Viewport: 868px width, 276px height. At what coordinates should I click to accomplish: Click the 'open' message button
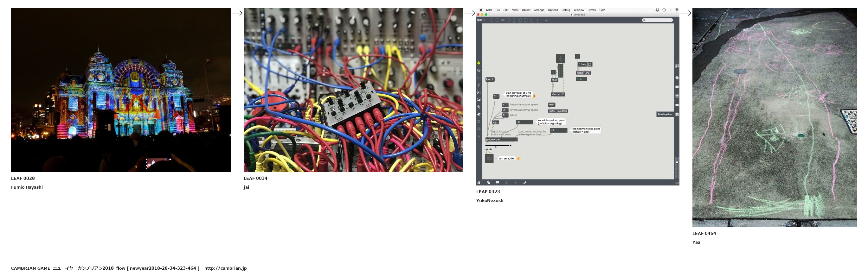point(554,80)
